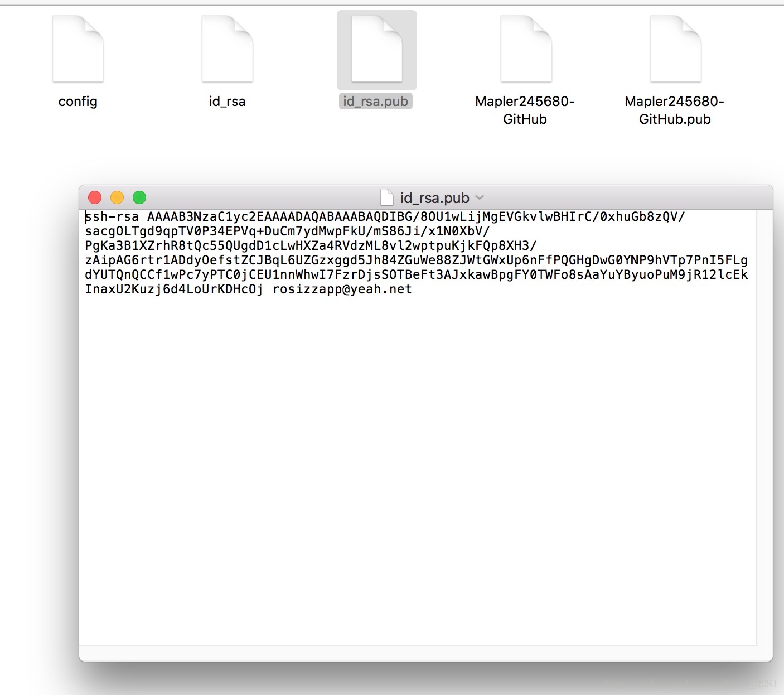Minimize the id_rsa.pub window with yellow button
This screenshot has height=695, width=784.
click(x=117, y=197)
